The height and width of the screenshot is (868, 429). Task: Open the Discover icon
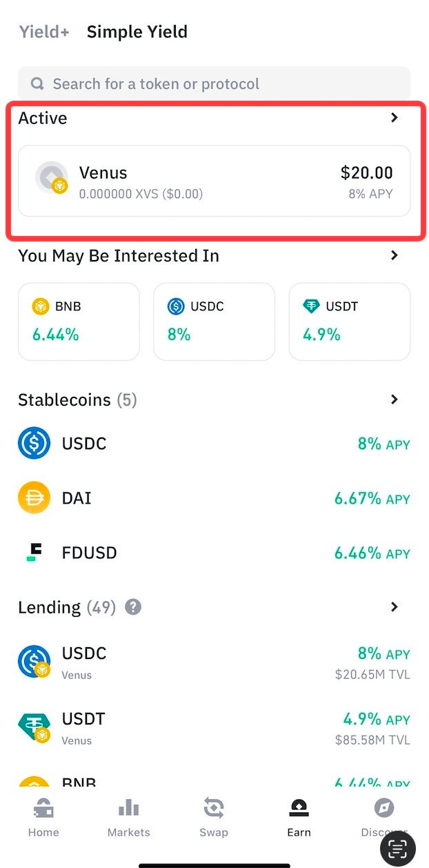[383, 814]
